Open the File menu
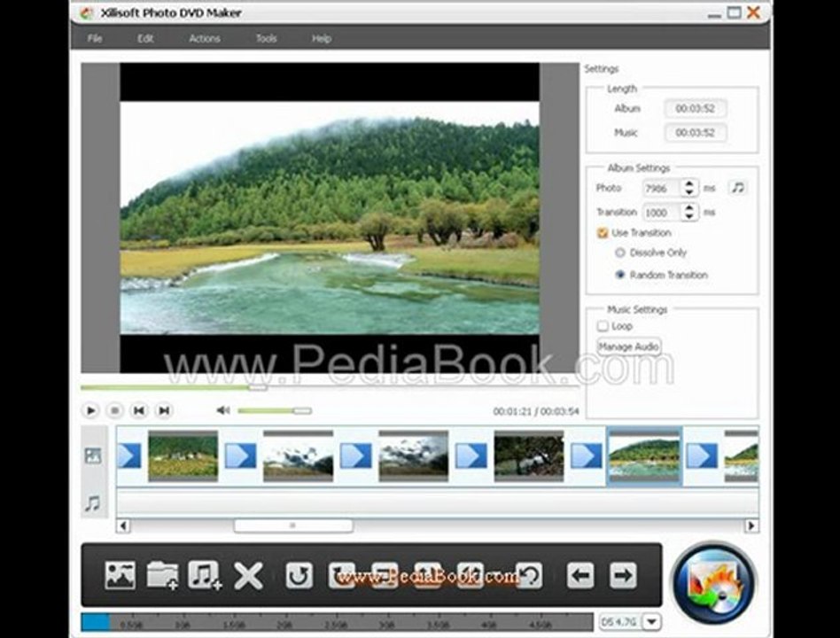Viewport: 840px width, 638px height. [95, 39]
